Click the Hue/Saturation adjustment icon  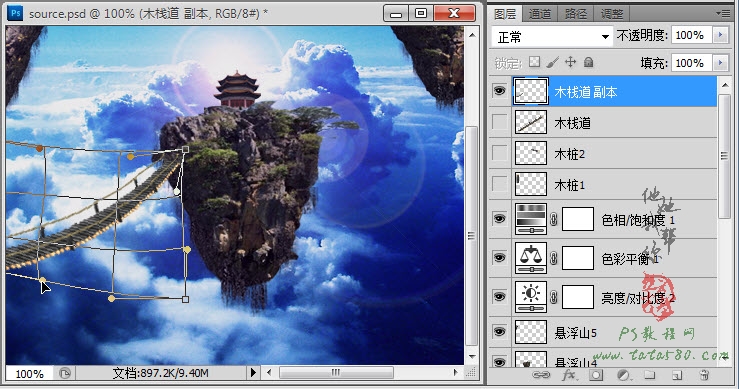(531, 219)
